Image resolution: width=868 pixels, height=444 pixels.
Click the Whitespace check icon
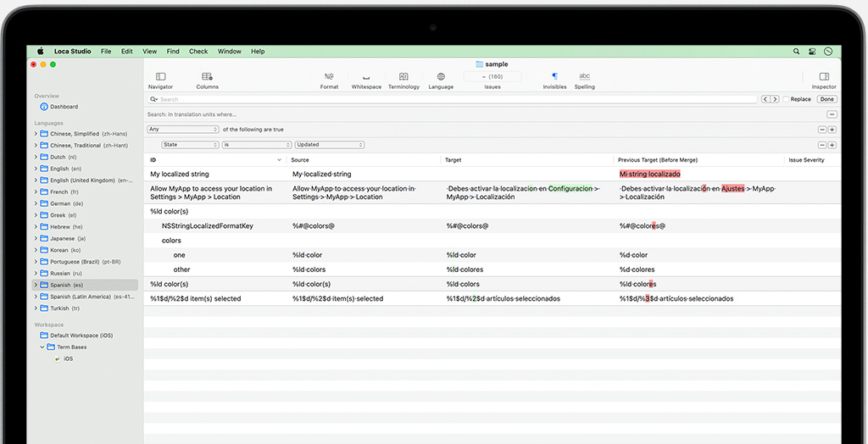pyautogui.click(x=366, y=77)
